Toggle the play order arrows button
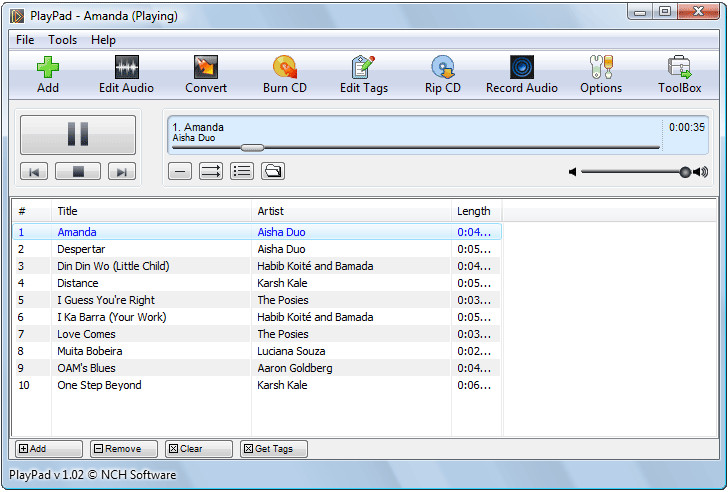 tap(211, 171)
